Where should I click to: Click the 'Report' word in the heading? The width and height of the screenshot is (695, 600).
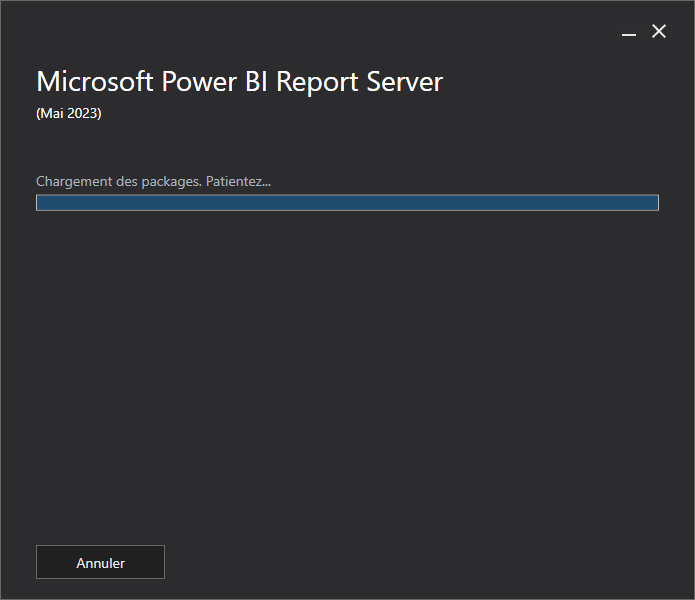317,83
